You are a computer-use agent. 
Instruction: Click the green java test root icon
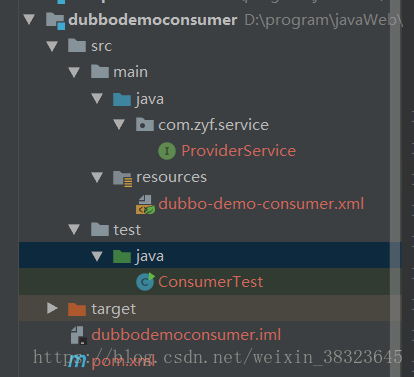[122, 256]
